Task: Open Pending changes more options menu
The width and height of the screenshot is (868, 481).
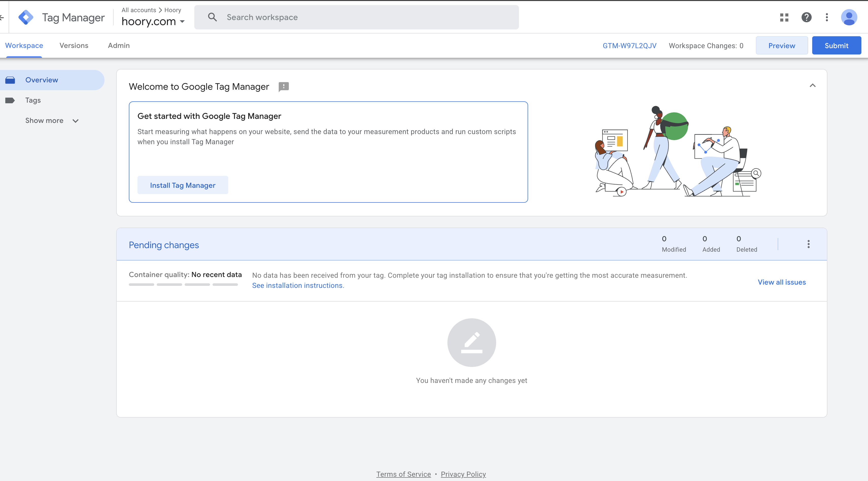Action: point(808,244)
